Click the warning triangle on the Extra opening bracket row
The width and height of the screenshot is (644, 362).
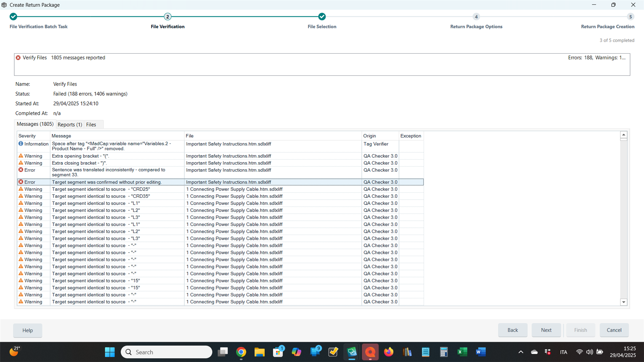point(21,156)
